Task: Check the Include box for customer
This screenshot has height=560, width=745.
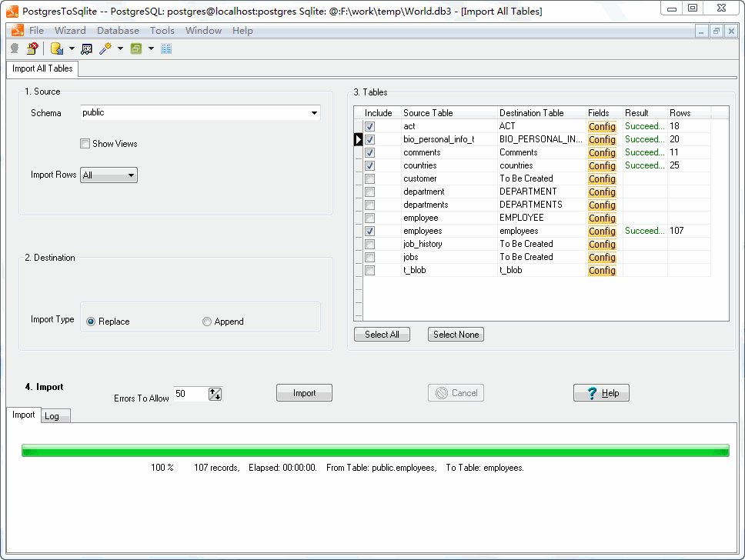Action: point(369,178)
